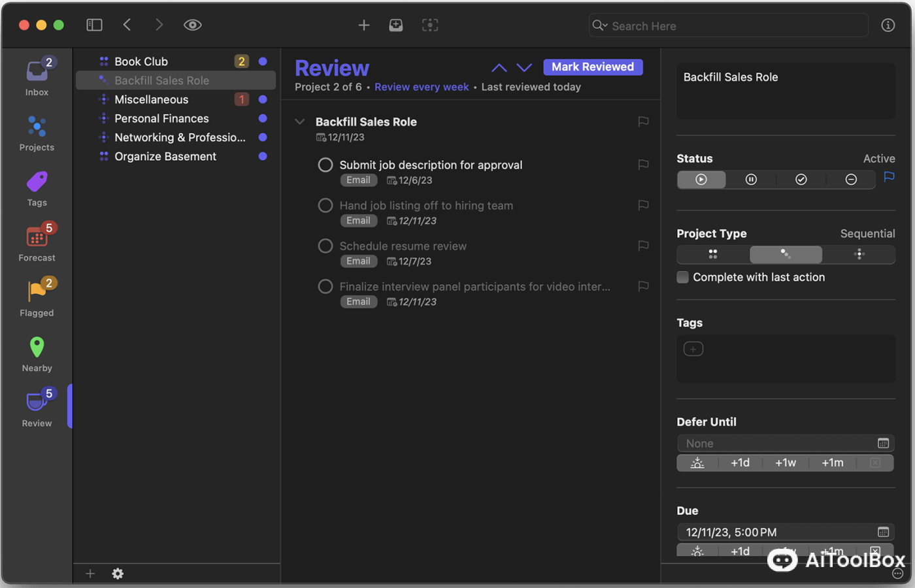The image size is (915, 588).
Task: Open View options with the eye icon
Action: click(x=192, y=24)
